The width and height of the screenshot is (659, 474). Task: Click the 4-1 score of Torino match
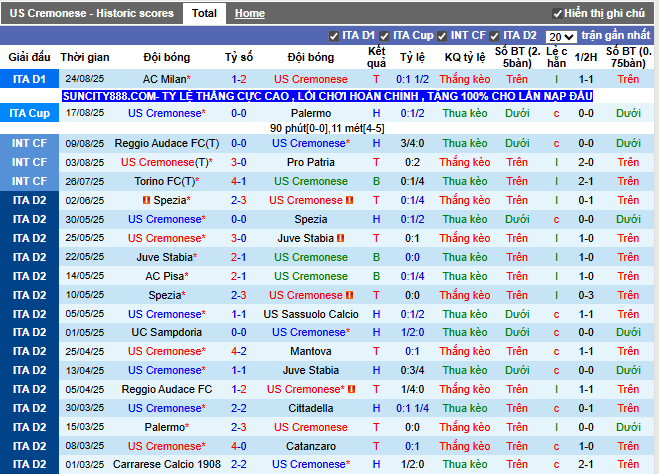(239, 181)
